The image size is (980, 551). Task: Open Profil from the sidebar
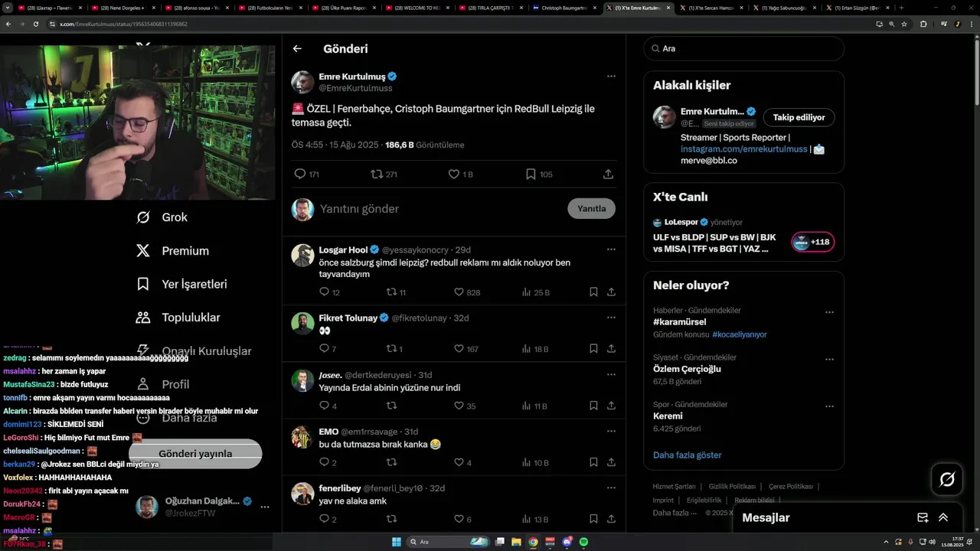pyautogui.click(x=162, y=384)
